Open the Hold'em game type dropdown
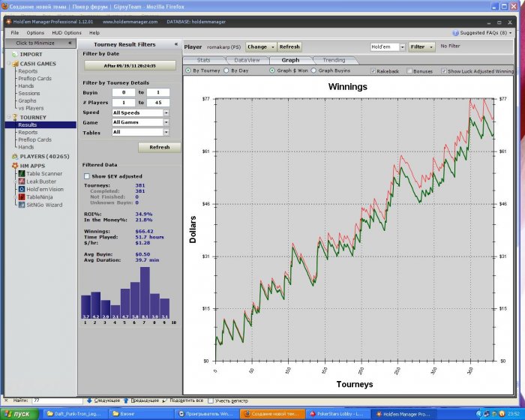 click(x=402, y=46)
